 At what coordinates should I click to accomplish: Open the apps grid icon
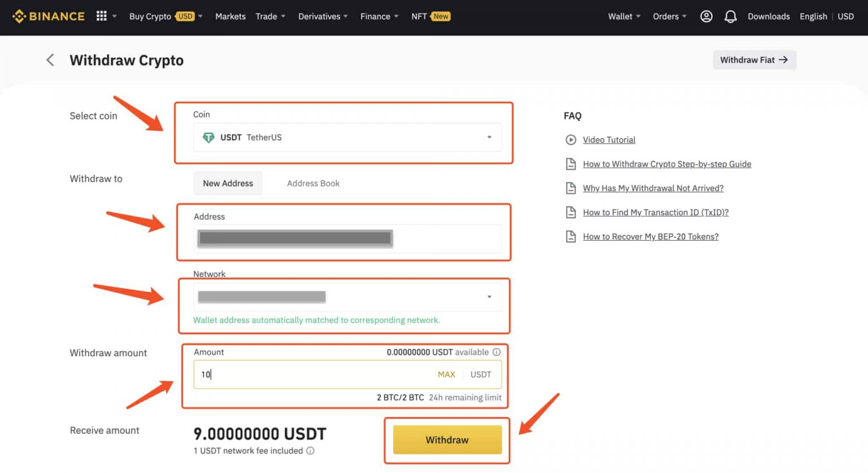(x=100, y=16)
